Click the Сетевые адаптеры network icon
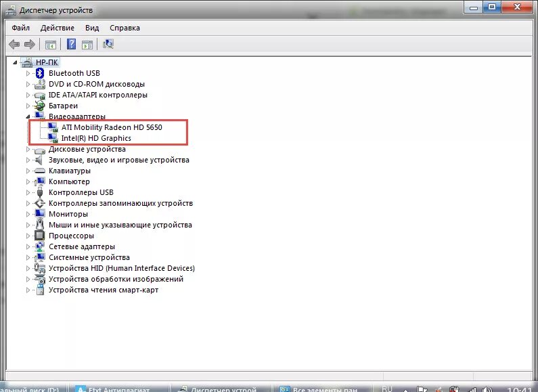538x392 pixels. coord(40,246)
